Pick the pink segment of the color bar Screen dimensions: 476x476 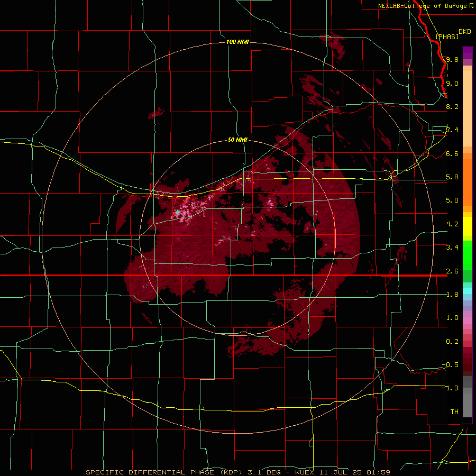click(467, 321)
